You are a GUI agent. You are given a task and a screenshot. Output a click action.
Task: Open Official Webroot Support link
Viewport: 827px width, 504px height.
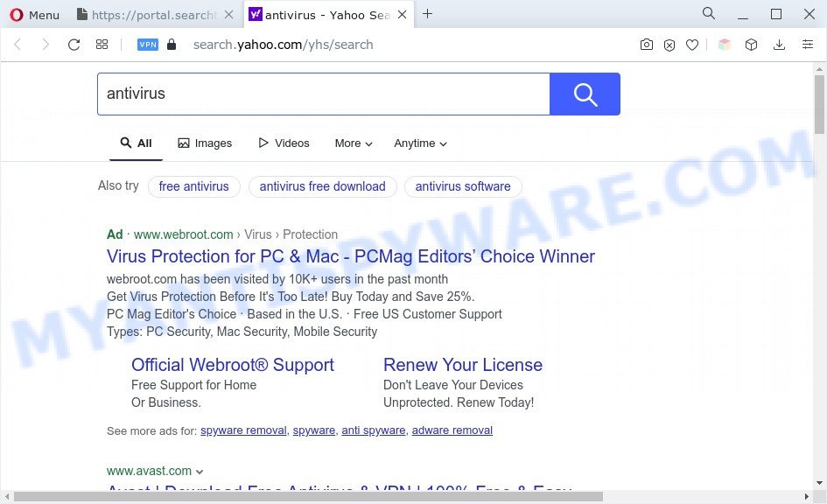click(x=233, y=365)
